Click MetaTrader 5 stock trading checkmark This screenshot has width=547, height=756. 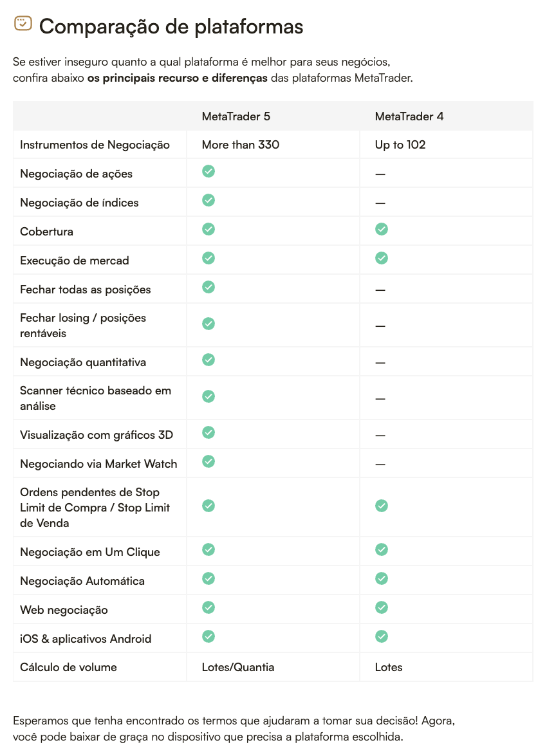click(209, 171)
